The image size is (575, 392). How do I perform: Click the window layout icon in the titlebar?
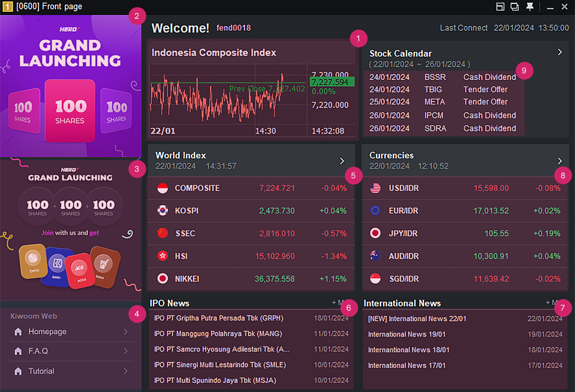[x=500, y=6]
